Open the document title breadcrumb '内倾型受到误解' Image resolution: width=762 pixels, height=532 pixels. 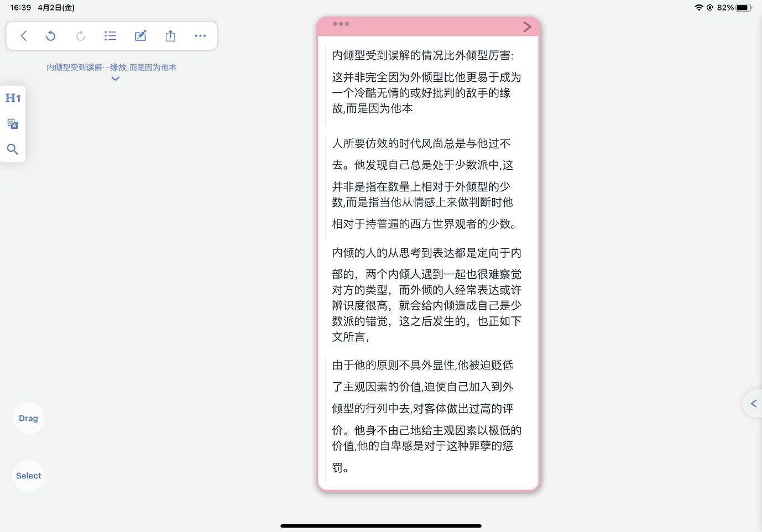coord(111,67)
